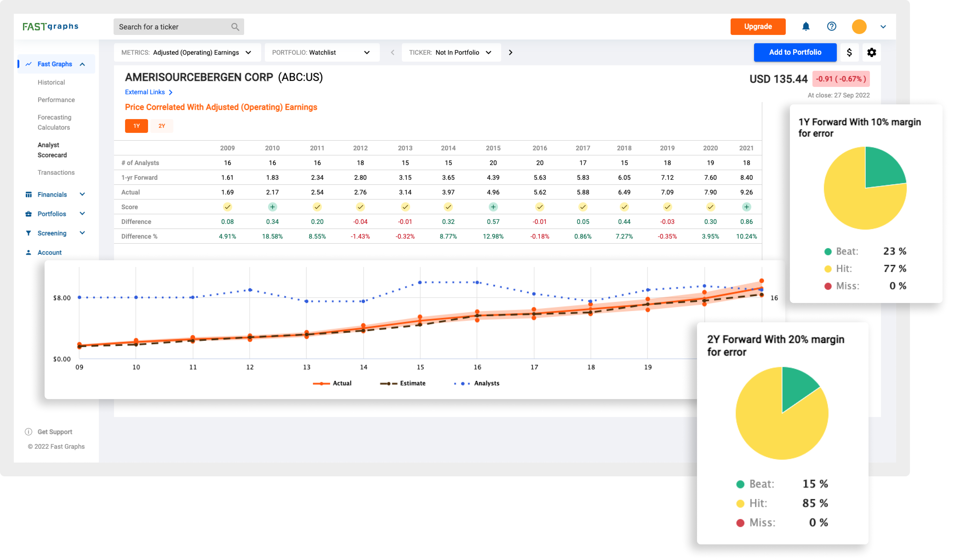966x560 pixels.
Task: Open the Historical page
Action: (51, 82)
